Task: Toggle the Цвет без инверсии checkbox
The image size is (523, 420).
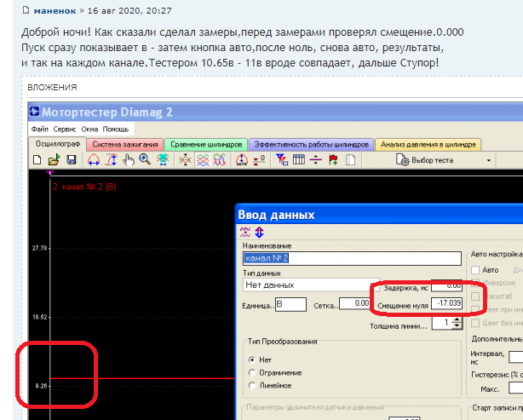Action: (x=475, y=323)
